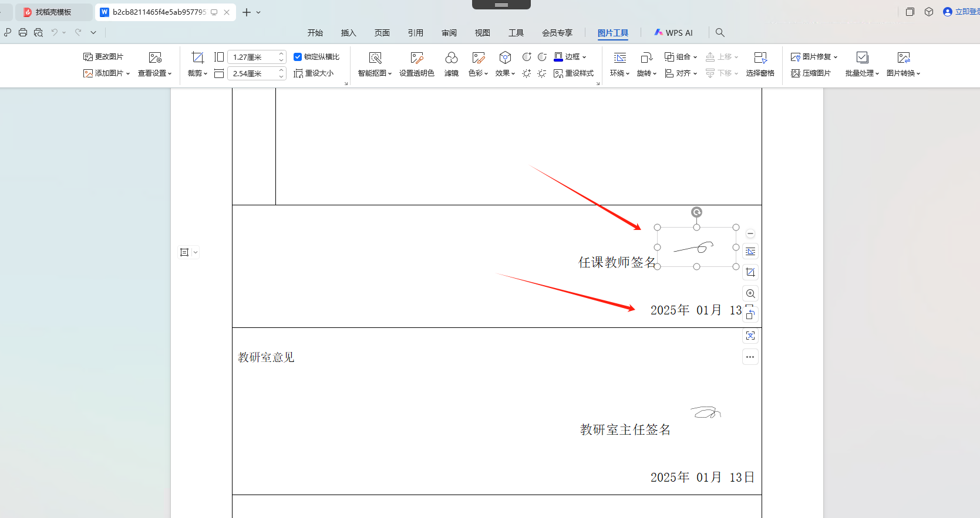Click the print icon in the quick access toolbar
This screenshot has height=518, width=980.
(x=23, y=33)
